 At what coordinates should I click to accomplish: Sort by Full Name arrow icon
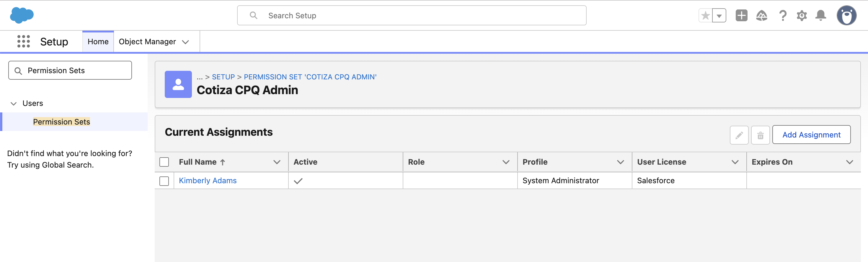(222, 162)
